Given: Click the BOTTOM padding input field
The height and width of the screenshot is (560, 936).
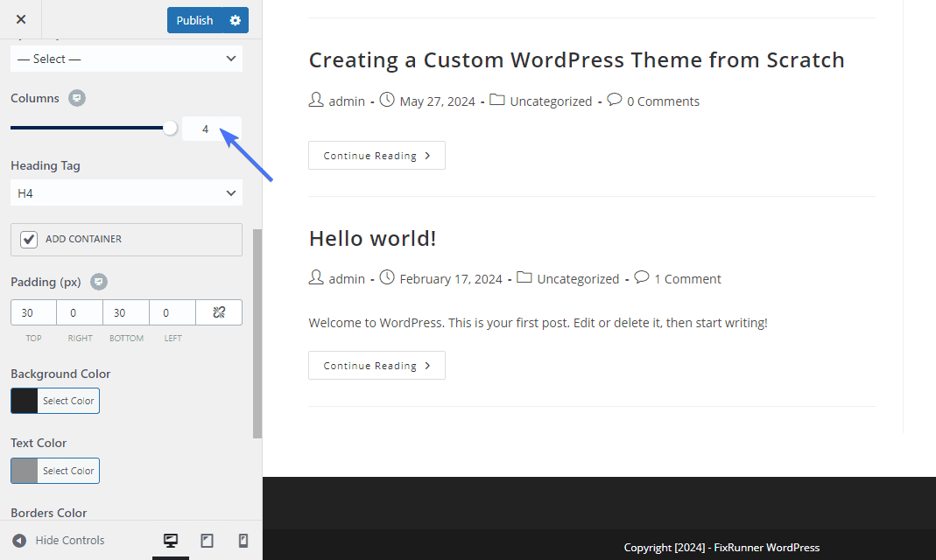Looking at the screenshot, I should [x=126, y=312].
